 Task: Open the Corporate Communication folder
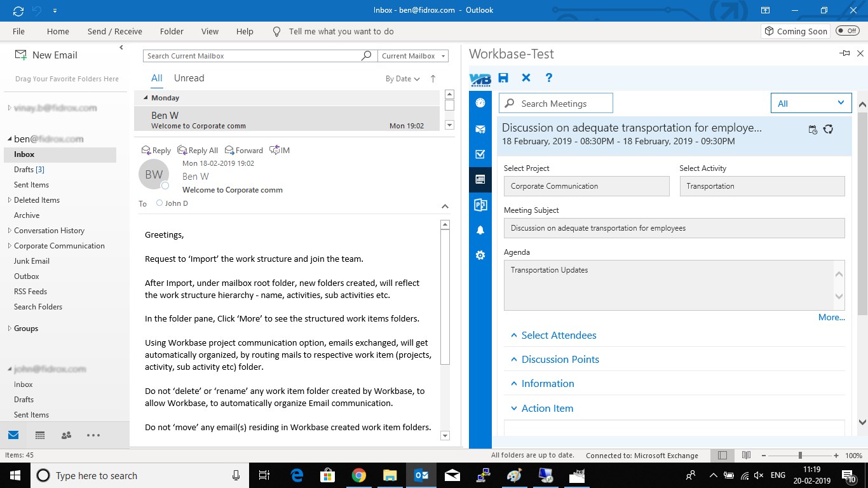click(x=60, y=246)
